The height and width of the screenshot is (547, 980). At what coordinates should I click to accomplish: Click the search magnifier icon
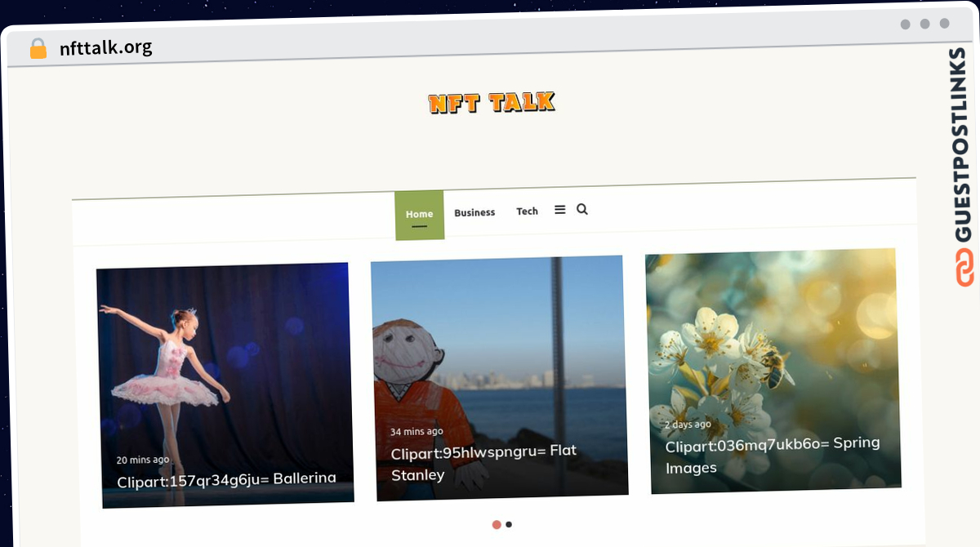582,209
